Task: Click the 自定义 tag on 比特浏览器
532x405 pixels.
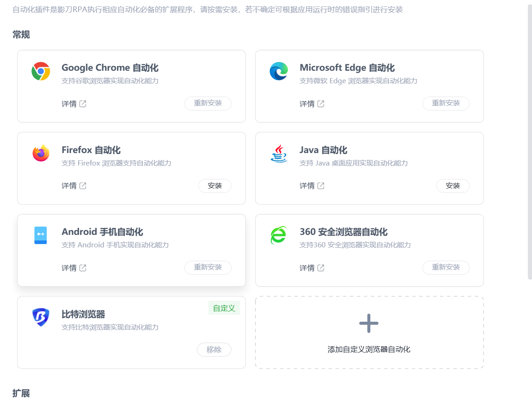Action: coord(224,308)
